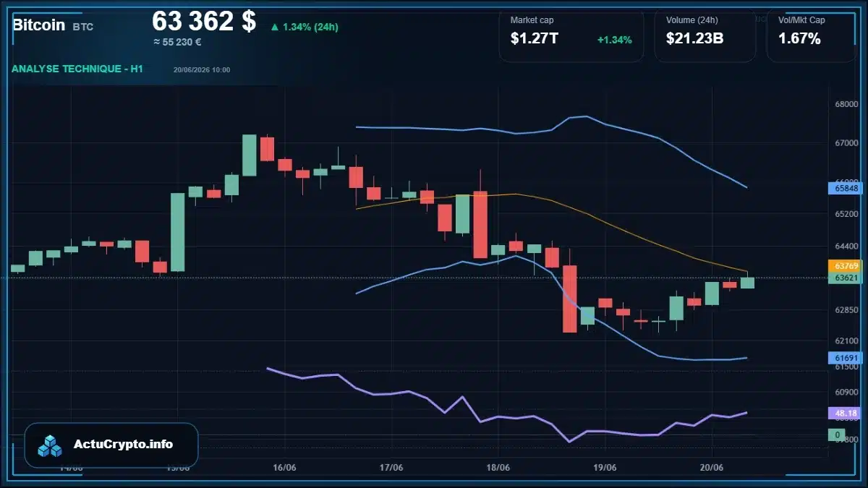Click the Market cap label
Image resolution: width=868 pixels, height=488 pixels.
532,20
